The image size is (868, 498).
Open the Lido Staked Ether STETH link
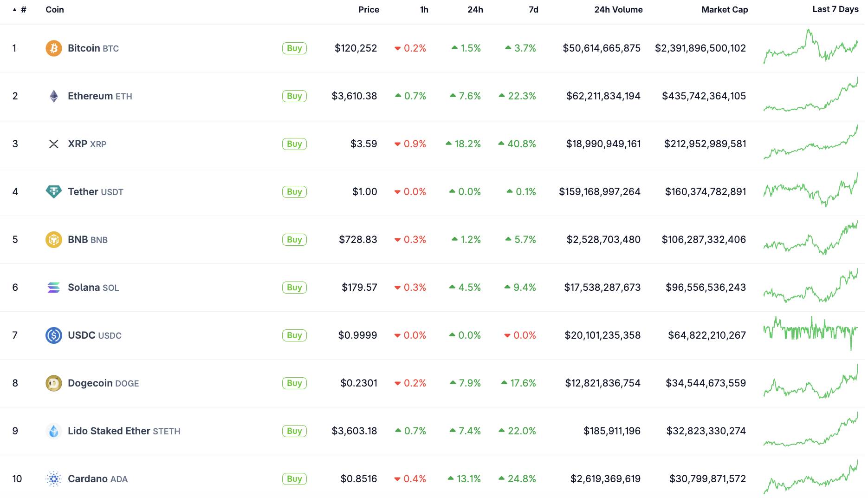(x=124, y=431)
